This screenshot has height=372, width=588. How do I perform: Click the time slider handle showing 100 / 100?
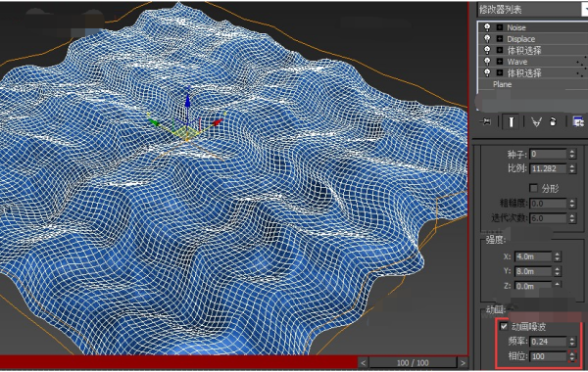[x=413, y=362]
